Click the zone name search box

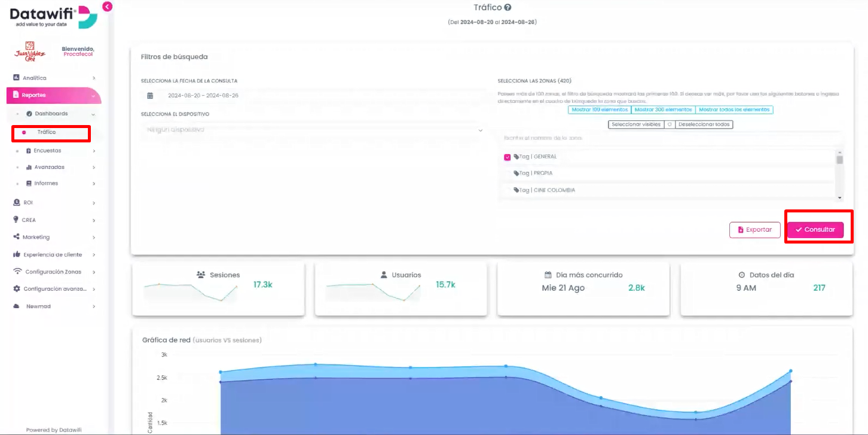[x=670, y=138]
